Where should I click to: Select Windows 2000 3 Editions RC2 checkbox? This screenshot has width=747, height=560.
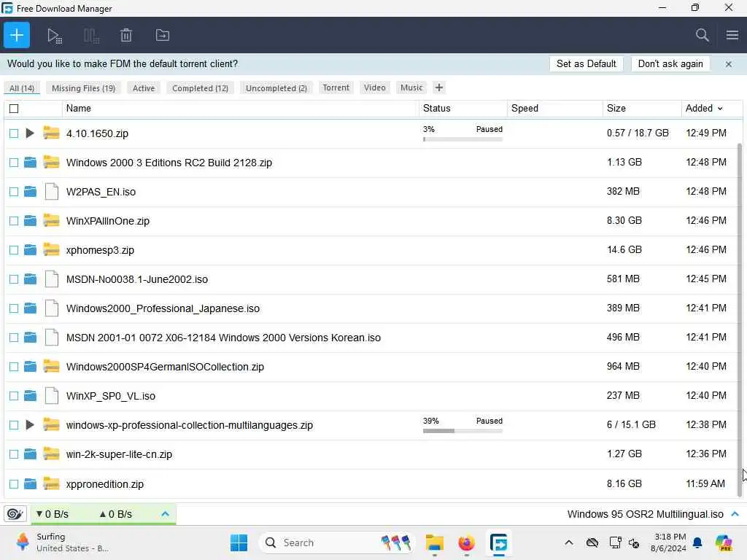coord(14,163)
